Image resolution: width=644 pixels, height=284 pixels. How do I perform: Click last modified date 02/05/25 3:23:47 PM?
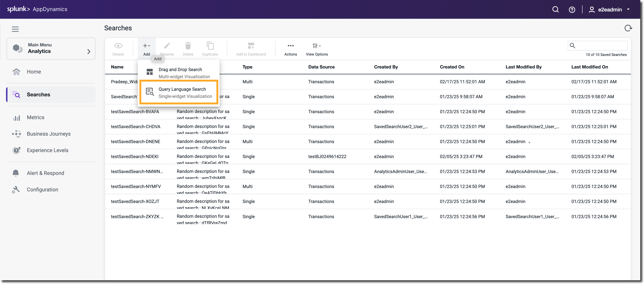pyautogui.click(x=592, y=157)
